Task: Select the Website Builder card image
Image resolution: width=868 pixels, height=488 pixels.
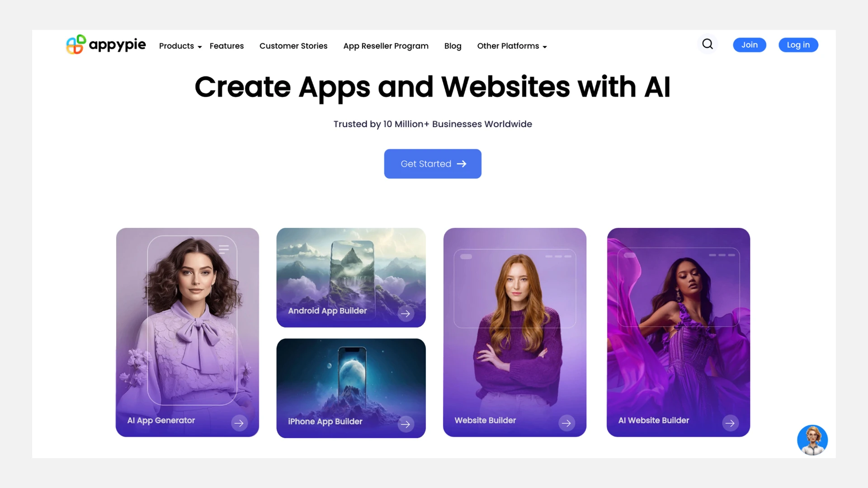Action: click(x=514, y=332)
